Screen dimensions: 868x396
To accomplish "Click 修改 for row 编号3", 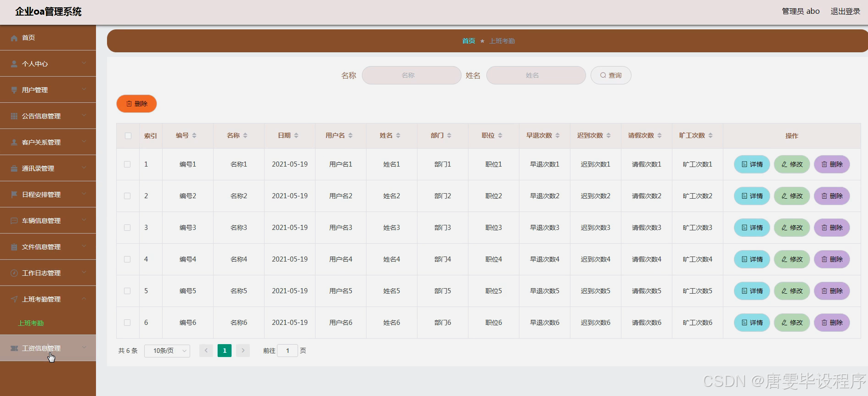I will (x=792, y=228).
